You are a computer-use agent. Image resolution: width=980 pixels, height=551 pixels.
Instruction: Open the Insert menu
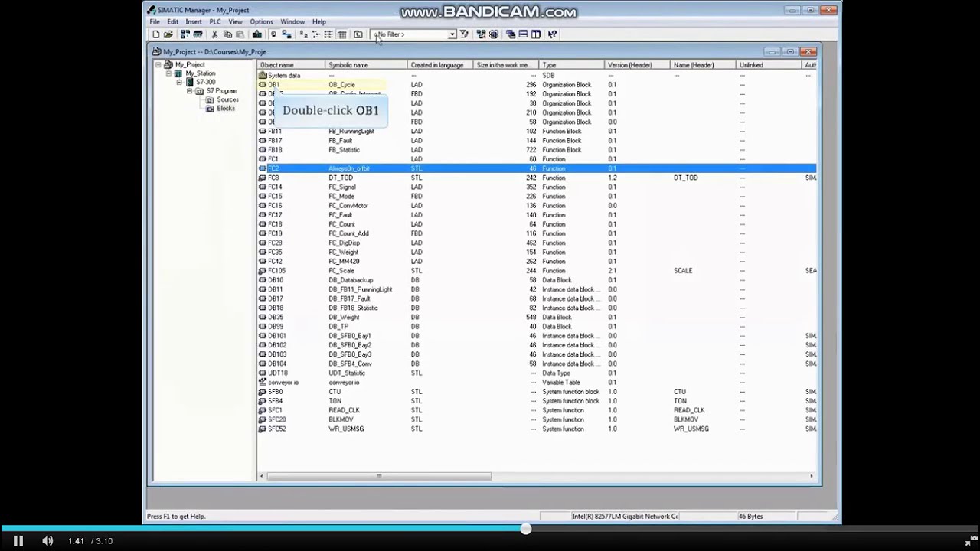(194, 22)
